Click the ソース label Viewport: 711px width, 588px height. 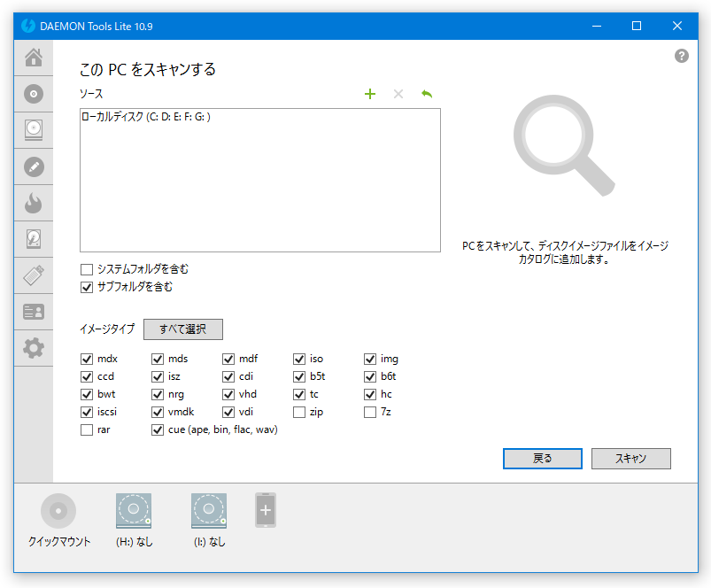tap(91, 94)
